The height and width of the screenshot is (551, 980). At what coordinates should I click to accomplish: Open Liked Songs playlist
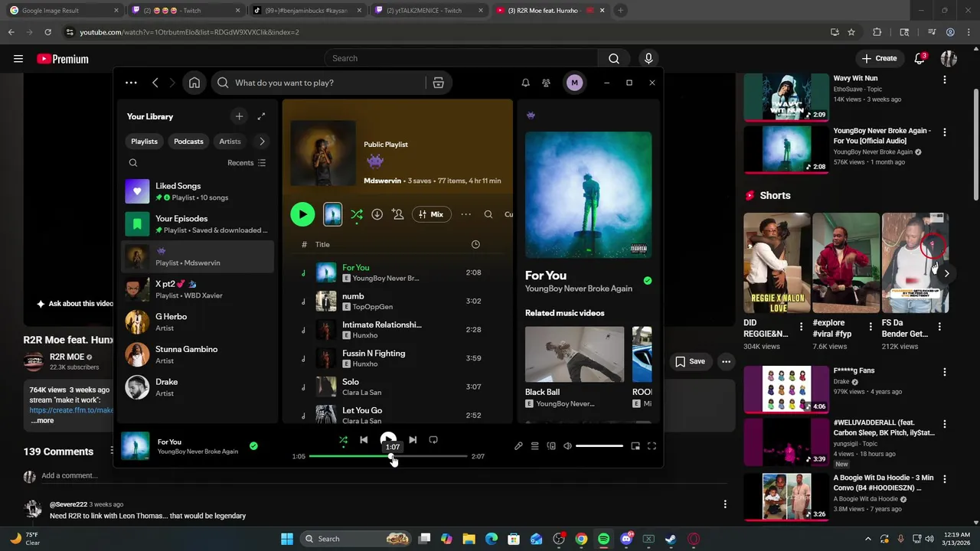(x=198, y=191)
